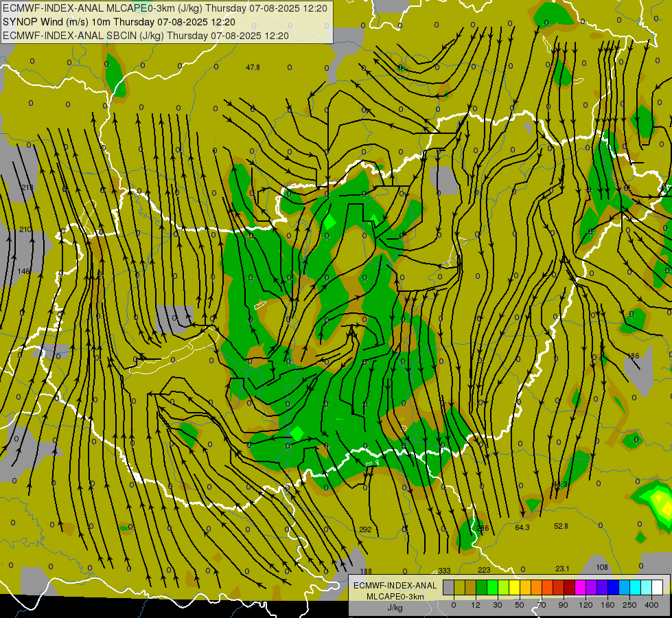Select the 23.1 value on the map
Screen dimensions: 672x618
(x=562, y=569)
